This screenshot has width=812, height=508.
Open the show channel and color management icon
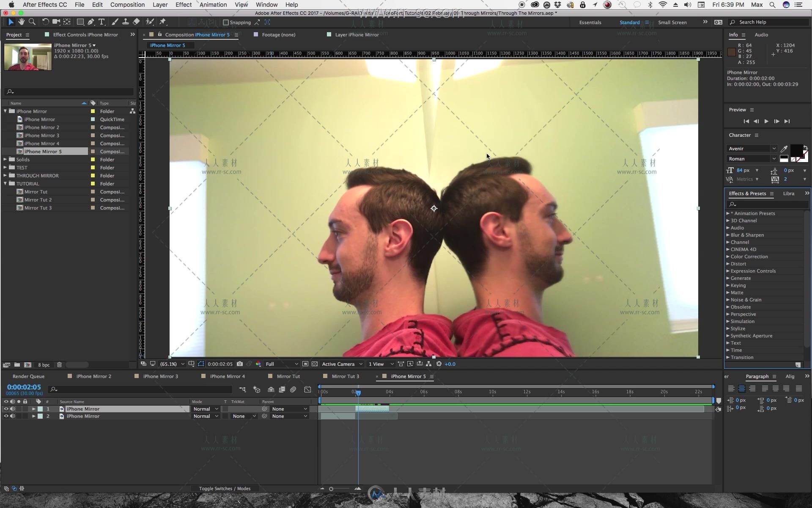pyautogui.click(x=258, y=364)
